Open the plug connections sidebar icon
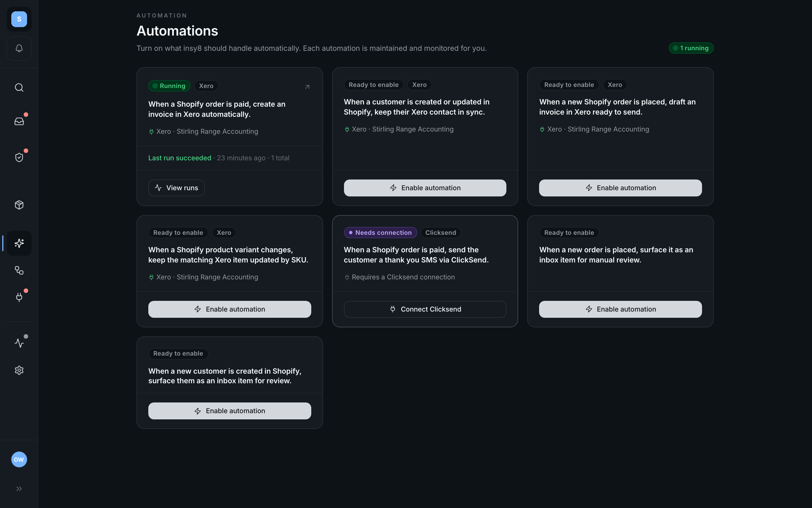The height and width of the screenshot is (508, 812). pos(19,297)
